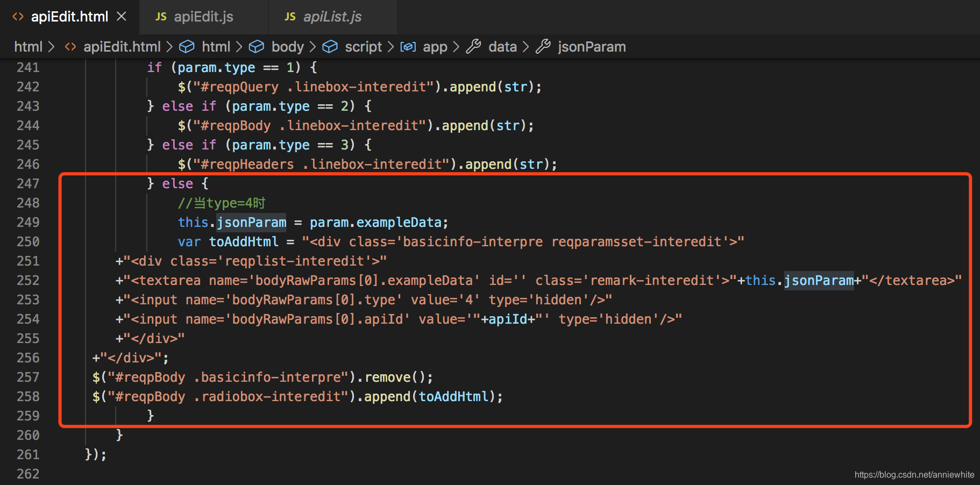The width and height of the screenshot is (980, 485).
Task: Click the else keyword on line 247
Action: tap(177, 183)
